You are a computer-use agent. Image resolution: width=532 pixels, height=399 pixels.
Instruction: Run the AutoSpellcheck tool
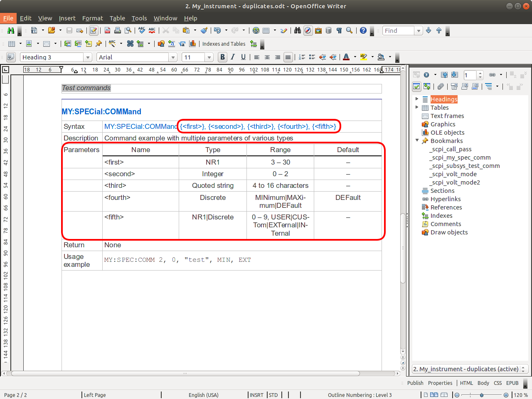152,30
